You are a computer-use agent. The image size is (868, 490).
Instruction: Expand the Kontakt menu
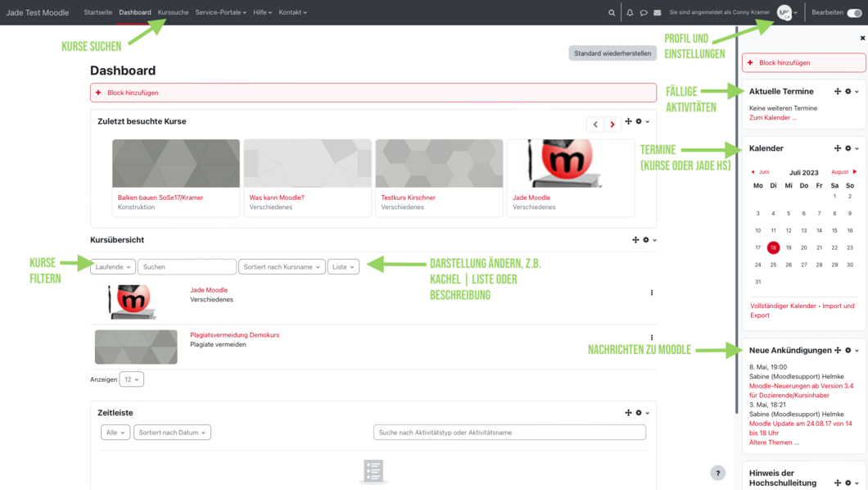[x=293, y=12]
